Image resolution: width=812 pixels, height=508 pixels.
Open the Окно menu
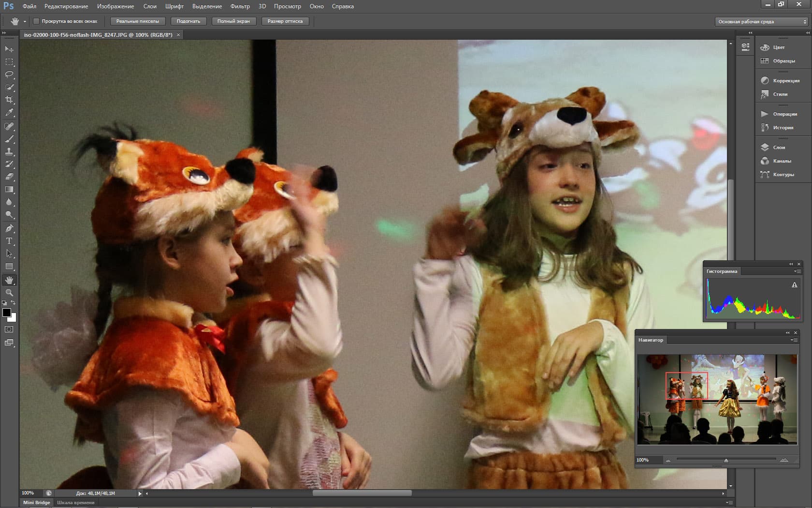(x=317, y=6)
